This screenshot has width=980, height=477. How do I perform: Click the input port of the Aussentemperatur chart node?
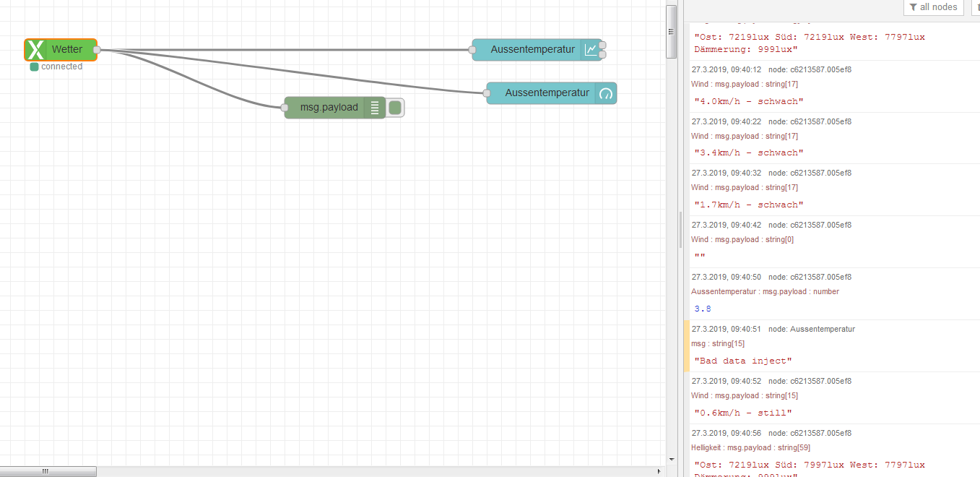(x=472, y=50)
